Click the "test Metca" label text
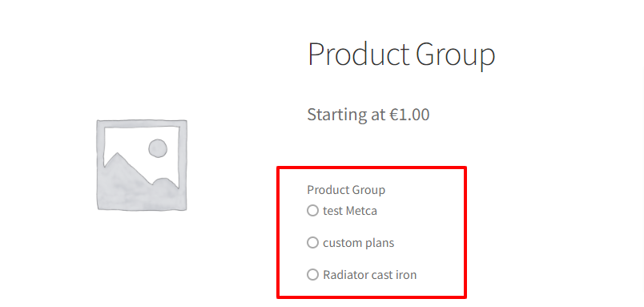 point(350,211)
